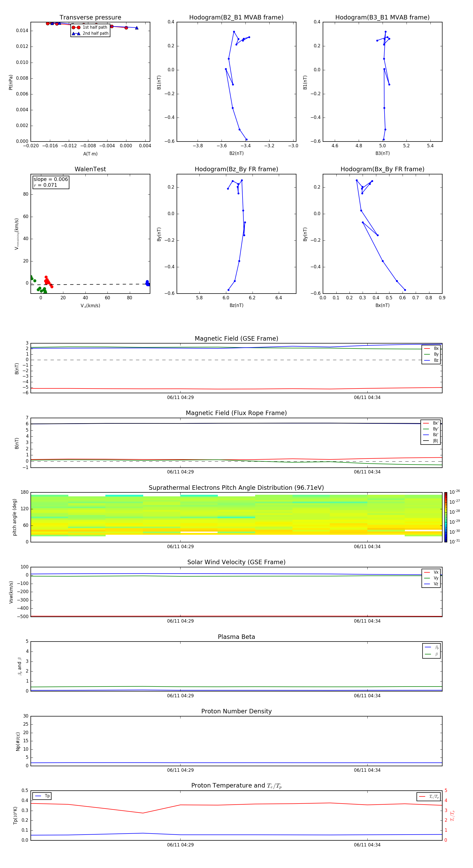473x868 pixels.
Task: Click '2nd half path' legend entry
Action: coord(90,33)
